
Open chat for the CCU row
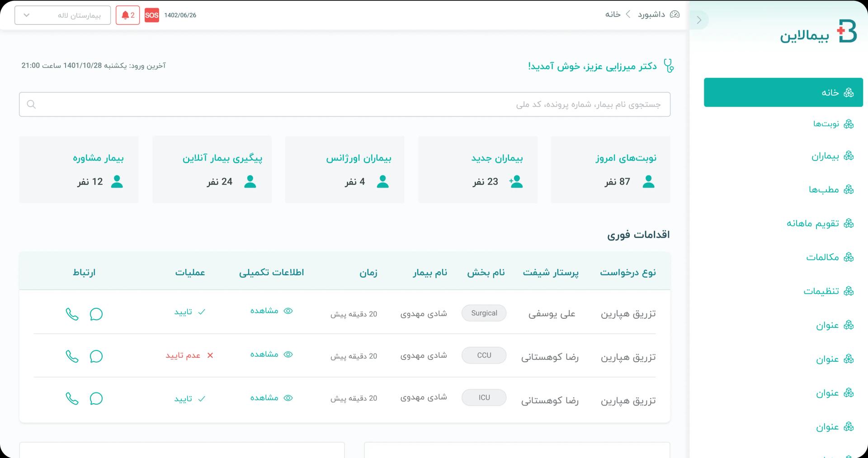pyautogui.click(x=96, y=356)
